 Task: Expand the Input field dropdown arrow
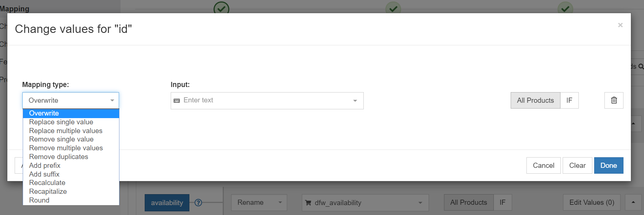click(x=355, y=101)
